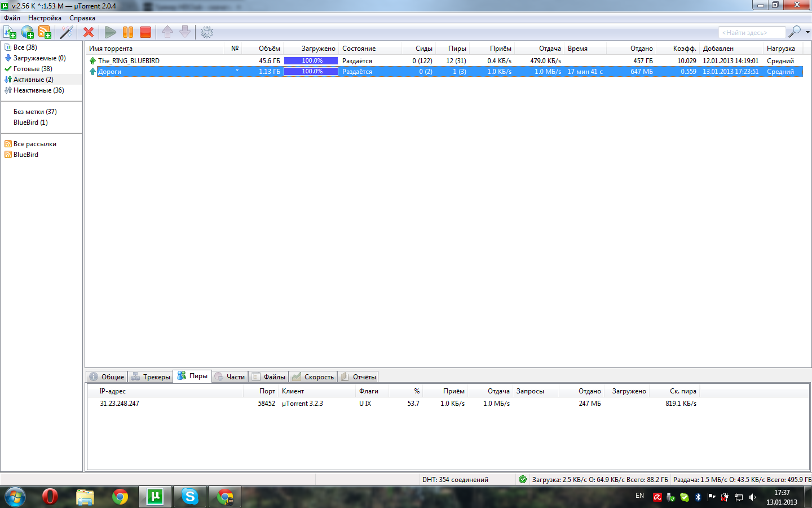This screenshot has height=508, width=812.
Task: Select the BlueBird RSS feed item
Action: 26,155
